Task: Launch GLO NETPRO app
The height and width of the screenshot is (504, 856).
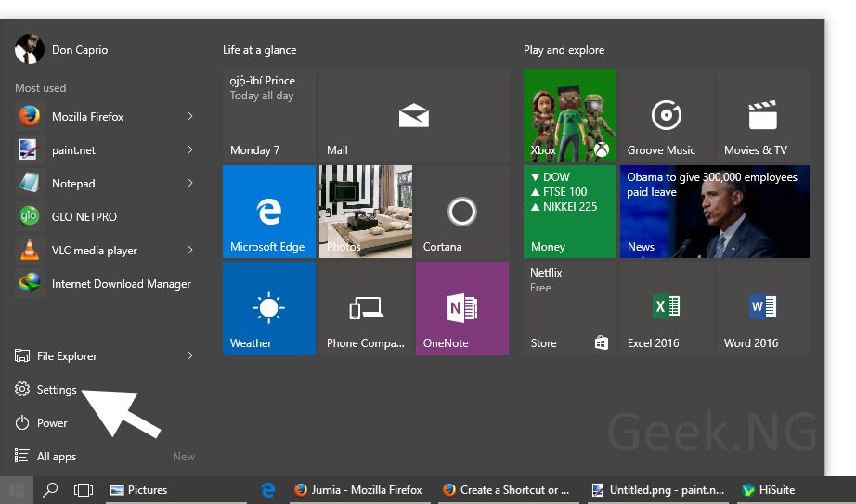Action: pos(104,217)
